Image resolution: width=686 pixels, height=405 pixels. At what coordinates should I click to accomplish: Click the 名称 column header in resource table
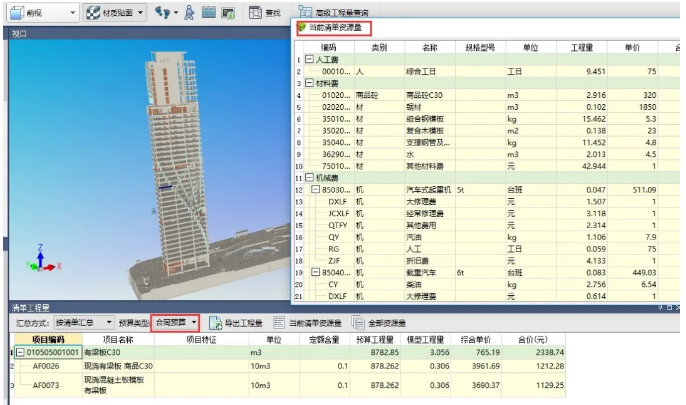pyautogui.click(x=430, y=47)
